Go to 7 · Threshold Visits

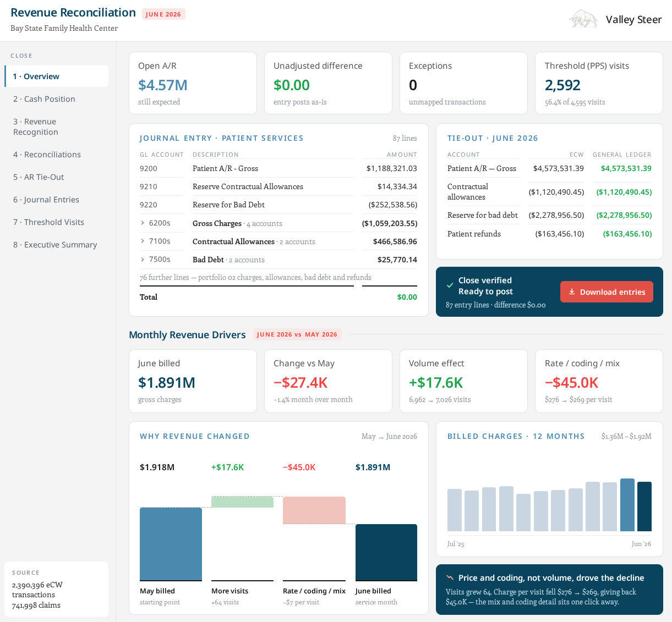point(56,222)
